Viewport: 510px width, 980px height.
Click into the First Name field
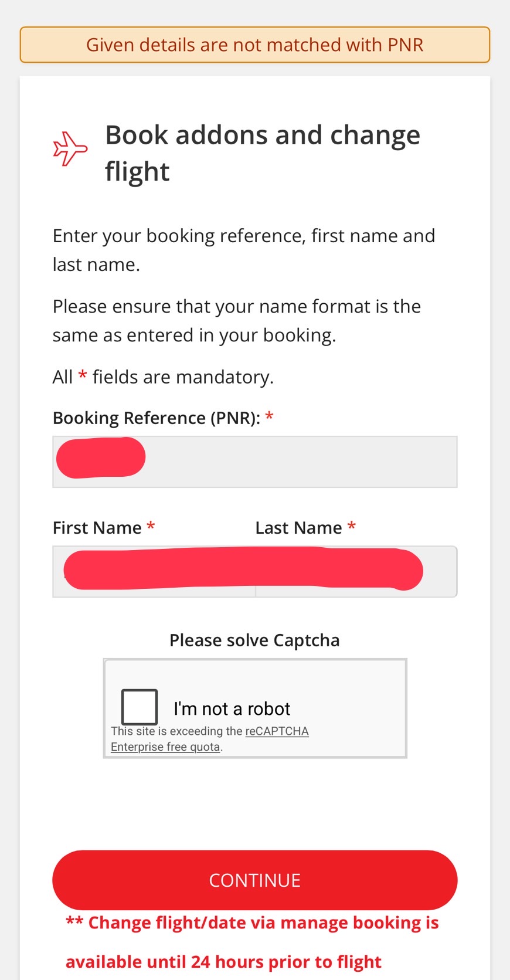(x=154, y=572)
